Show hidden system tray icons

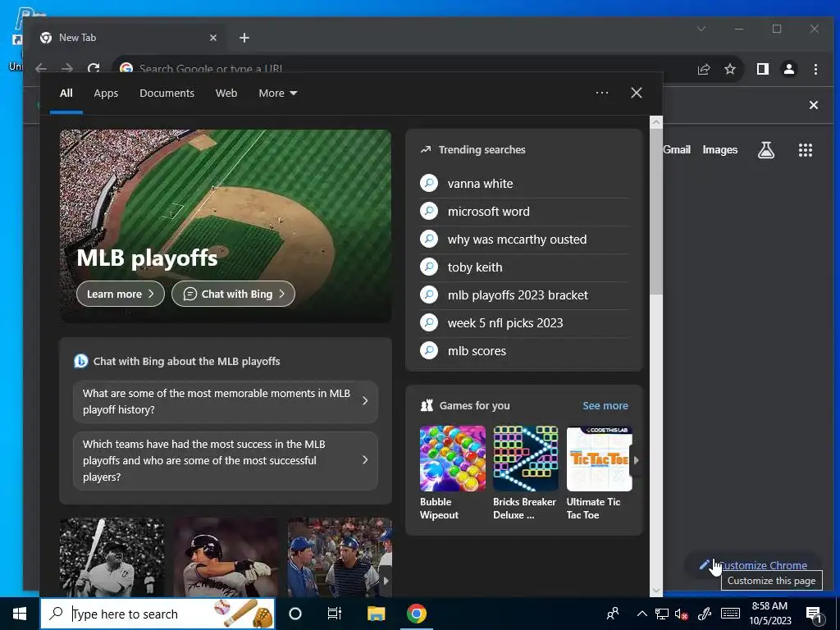click(641, 614)
